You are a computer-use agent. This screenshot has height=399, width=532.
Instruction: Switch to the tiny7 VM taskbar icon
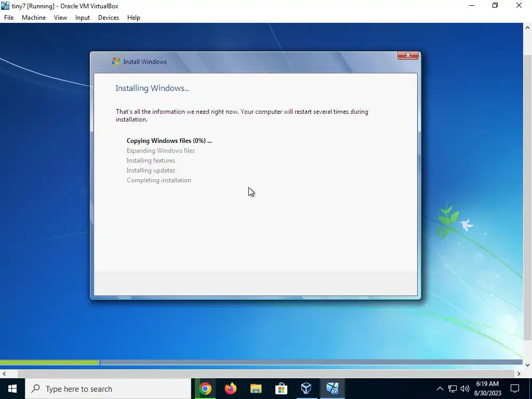332,389
